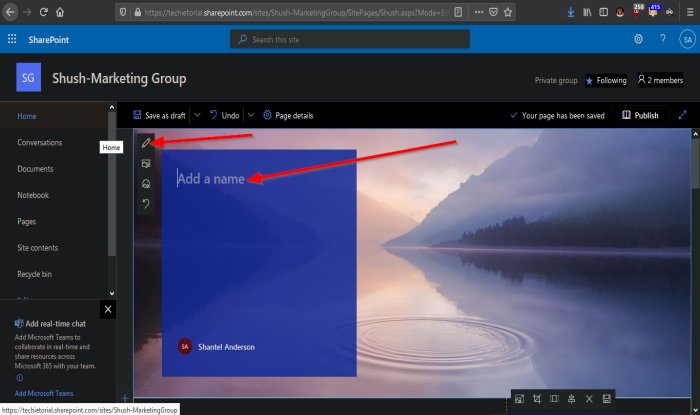Publish the page

click(640, 115)
